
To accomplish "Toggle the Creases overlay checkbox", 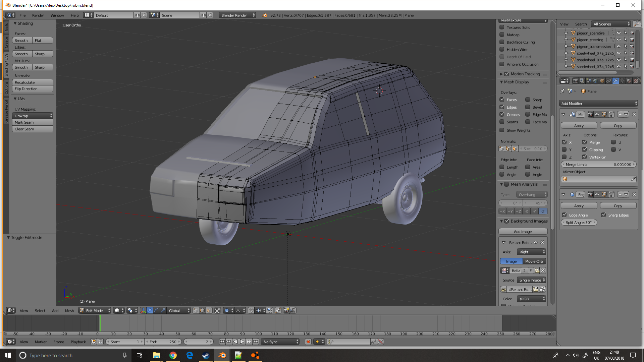I will (x=502, y=114).
